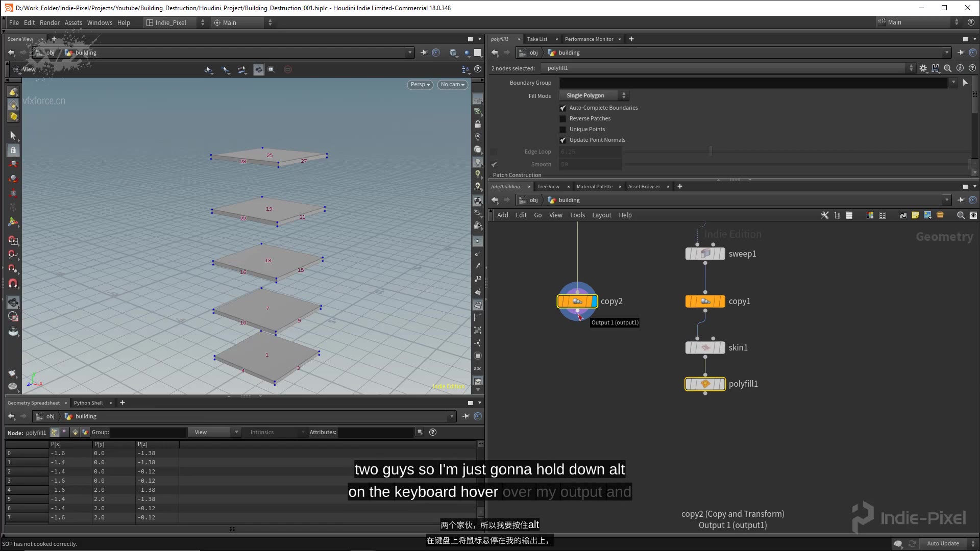
Task: Select the copy1 node
Action: tap(705, 300)
